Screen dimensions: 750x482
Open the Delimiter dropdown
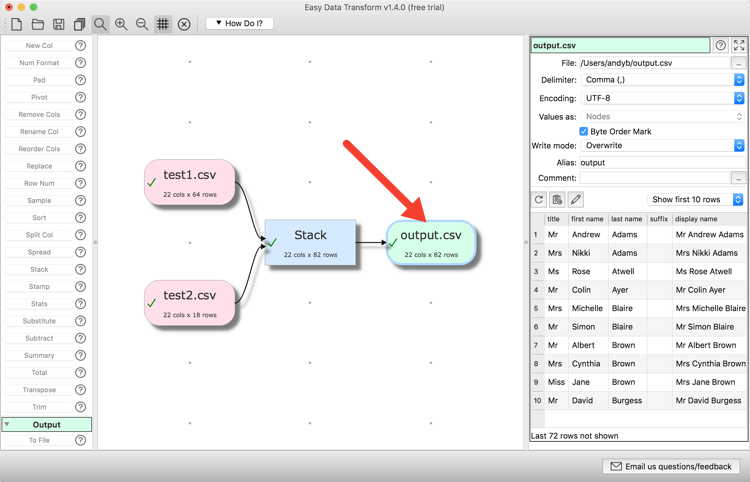663,80
